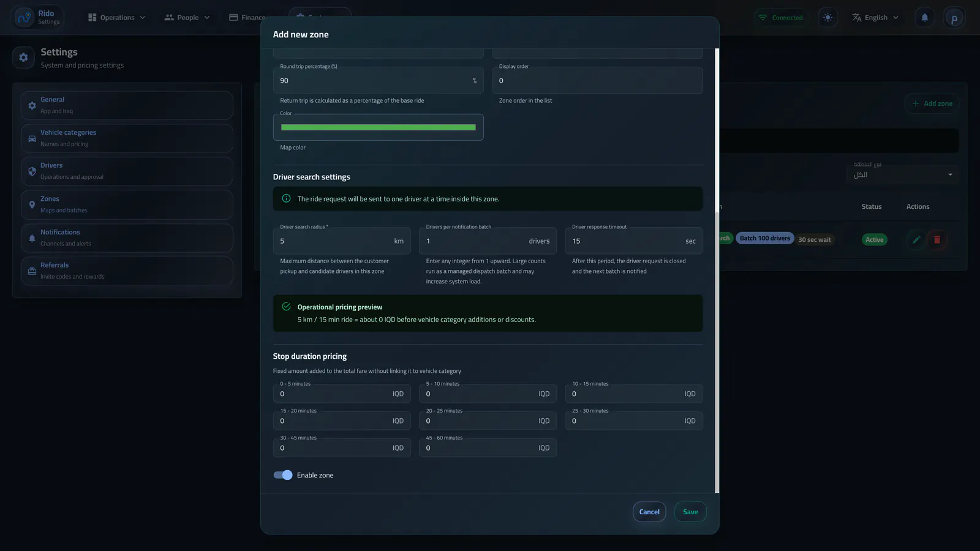Click the Status column header
The height and width of the screenshot is (551, 980).
coord(872,206)
